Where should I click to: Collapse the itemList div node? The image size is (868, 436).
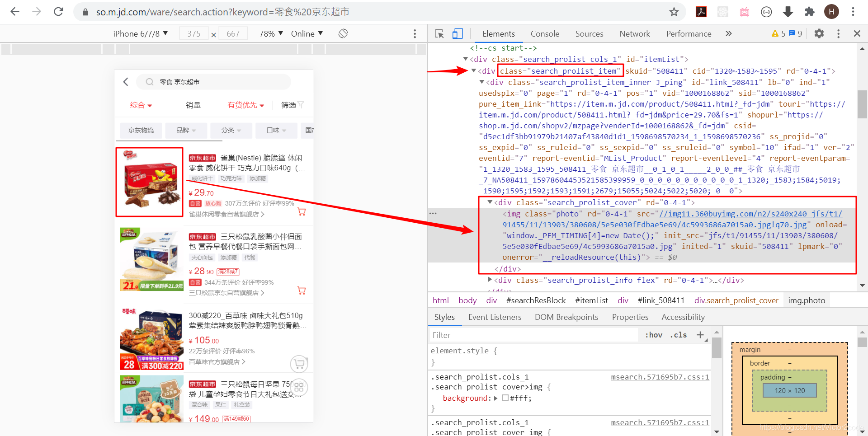[x=466, y=59]
